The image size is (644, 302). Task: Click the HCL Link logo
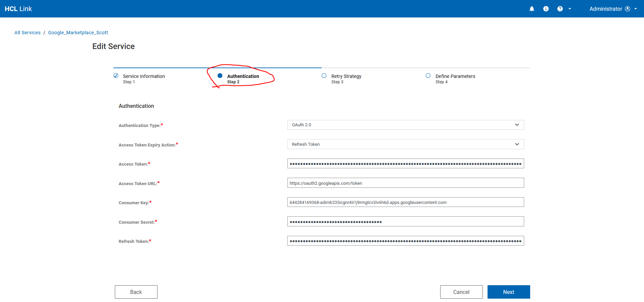(18, 9)
